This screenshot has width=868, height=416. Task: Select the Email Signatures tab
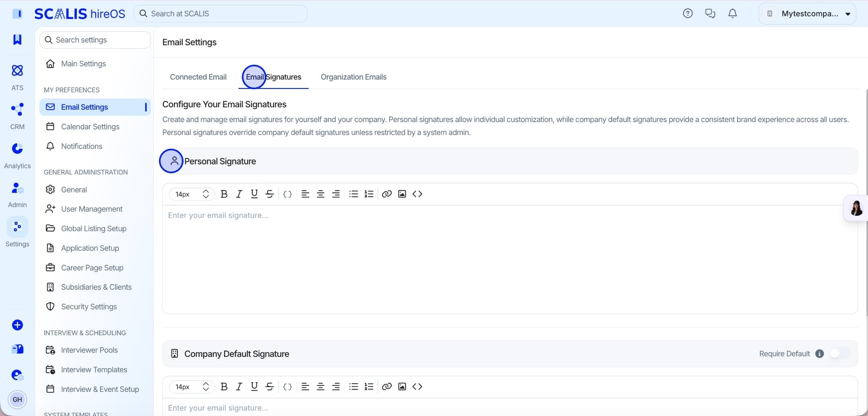(274, 77)
